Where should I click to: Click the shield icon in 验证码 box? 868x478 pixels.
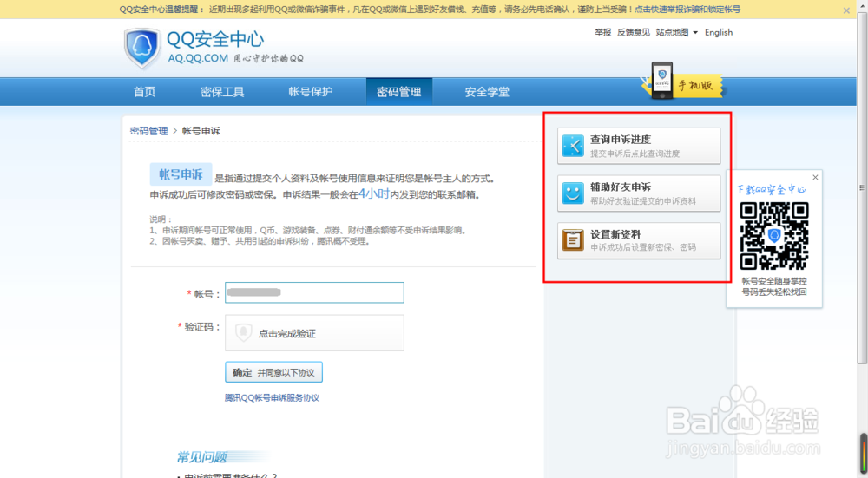tap(244, 332)
